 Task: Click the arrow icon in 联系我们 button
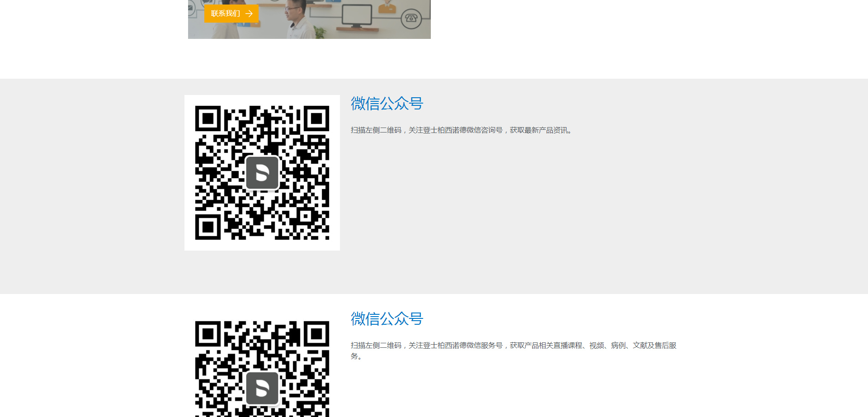point(249,14)
